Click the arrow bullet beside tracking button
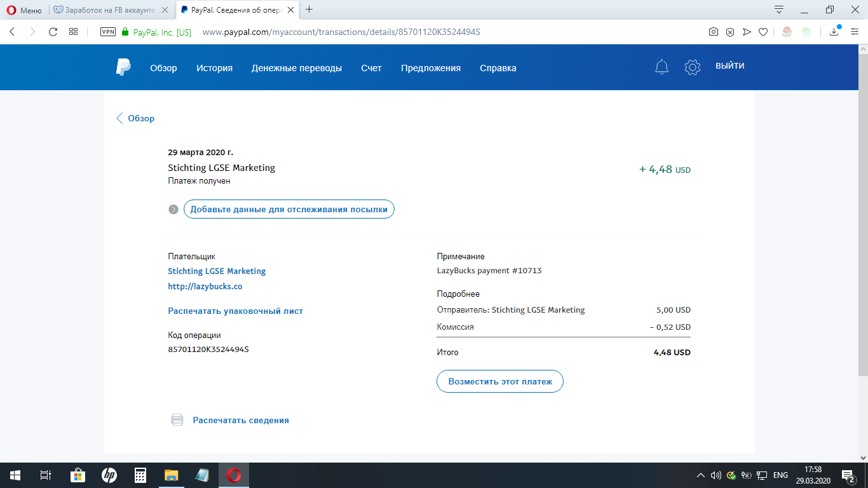 point(173,209)
